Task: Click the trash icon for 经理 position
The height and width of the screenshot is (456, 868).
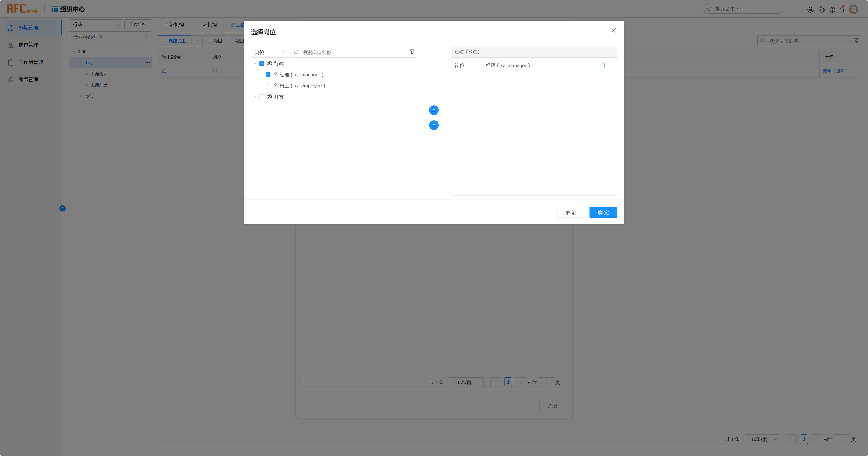Action: [x=602, y=66]
